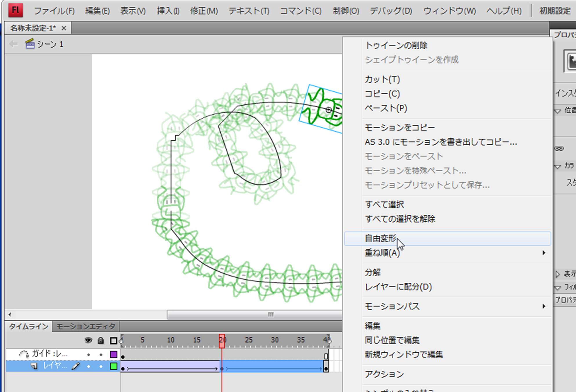Toggle lock dot on the guide layer
This screenshot has height=392, width=576.
tap(101, 354)
